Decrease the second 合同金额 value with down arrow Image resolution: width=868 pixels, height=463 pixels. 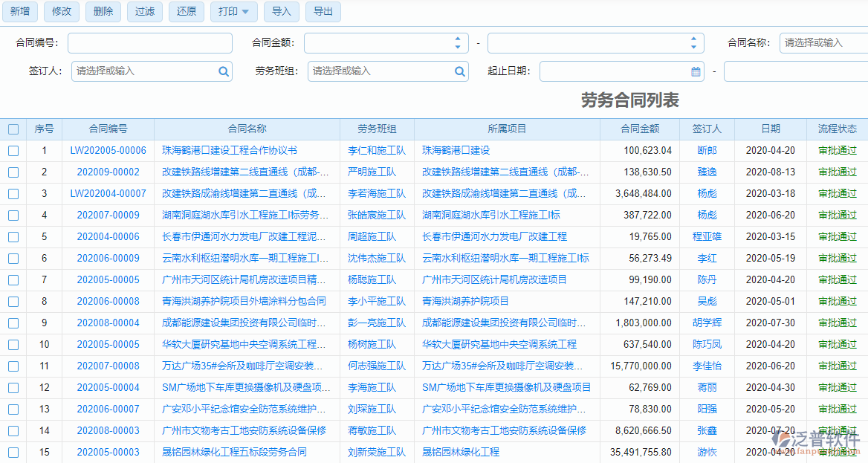click(693, 47)
